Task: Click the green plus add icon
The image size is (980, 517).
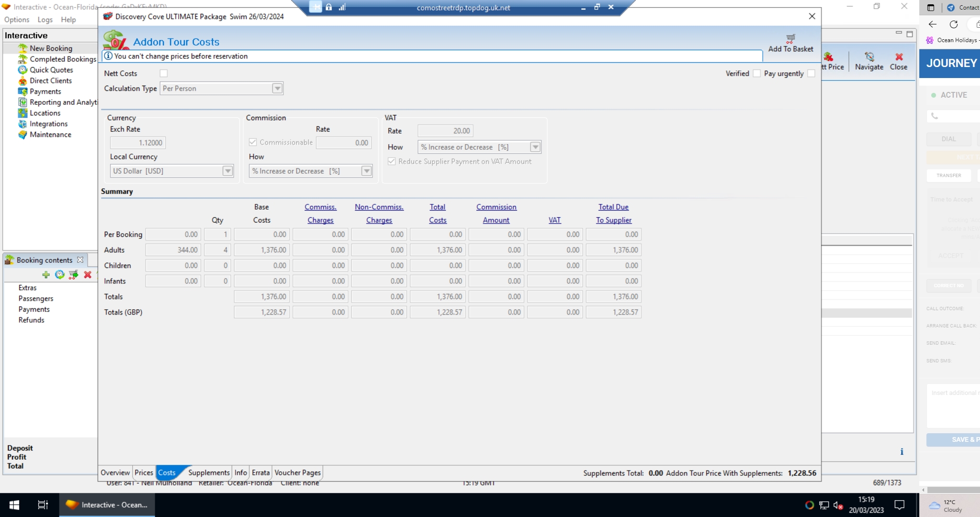Action: pyautogui.click(x=46, y=275)
